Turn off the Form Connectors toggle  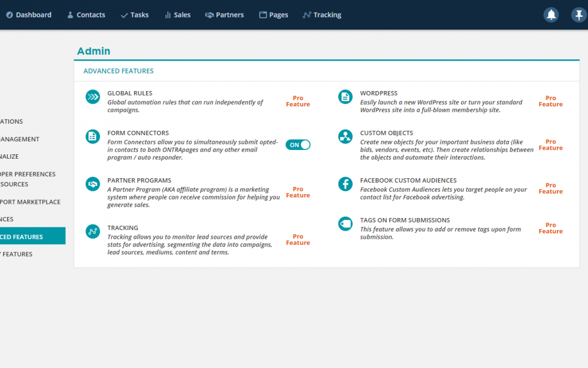tap(298, 144)
